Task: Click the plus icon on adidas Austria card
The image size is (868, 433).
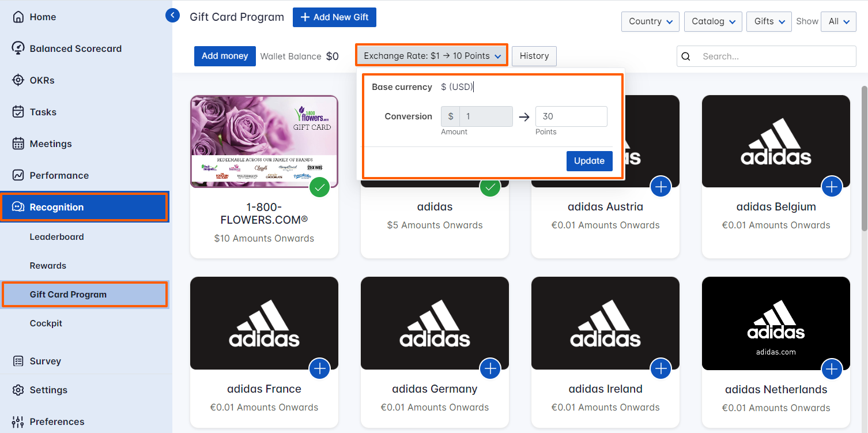Action: click(661, 186)
